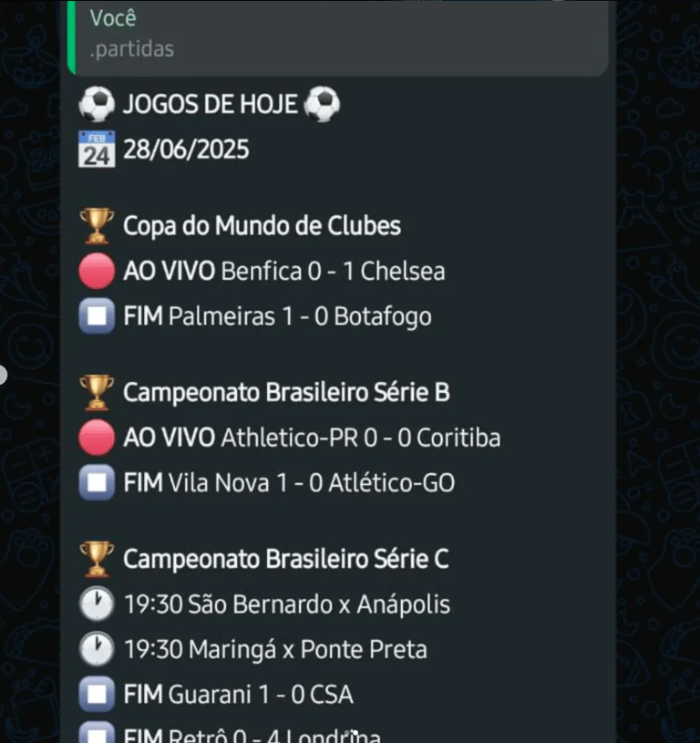Click the red live circle for Athletico-PR match

pos(97,438)
